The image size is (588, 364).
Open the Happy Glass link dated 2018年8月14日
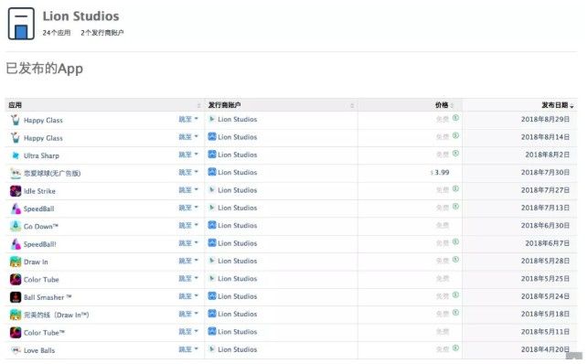pyautogui.click(x=43, y=138)
